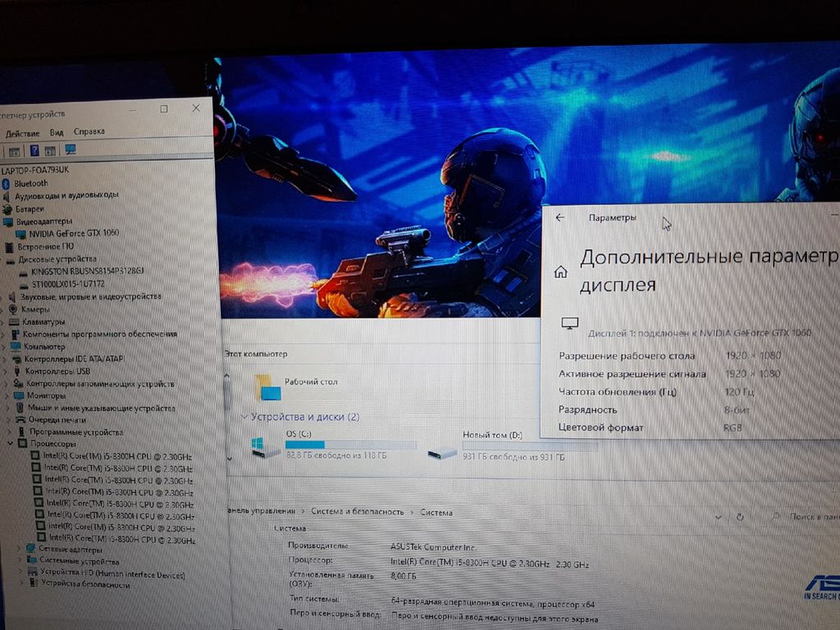The image size is (840, 630).
Task: Click the Контроллеры IDE ATA/ATAPI icon
Action: coord(16,359)
